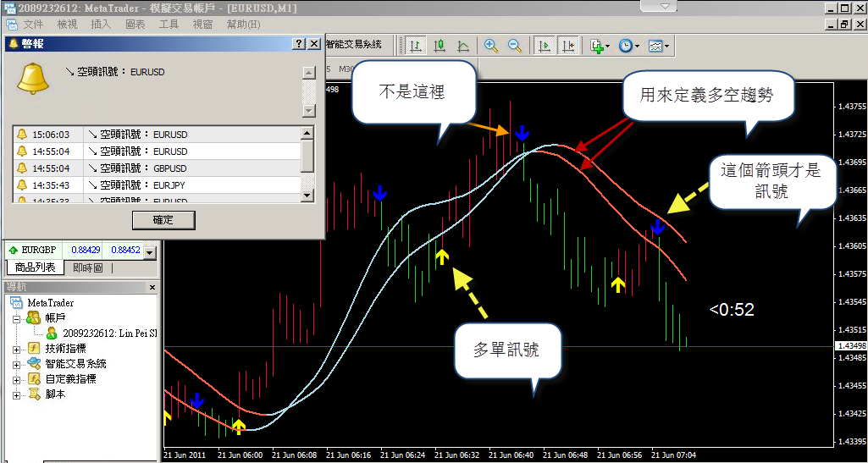The height and width of the screenshot is (463, 868).
Task: Click EURGBP ask price 0.88452
Action: click(x=125, y=250)
